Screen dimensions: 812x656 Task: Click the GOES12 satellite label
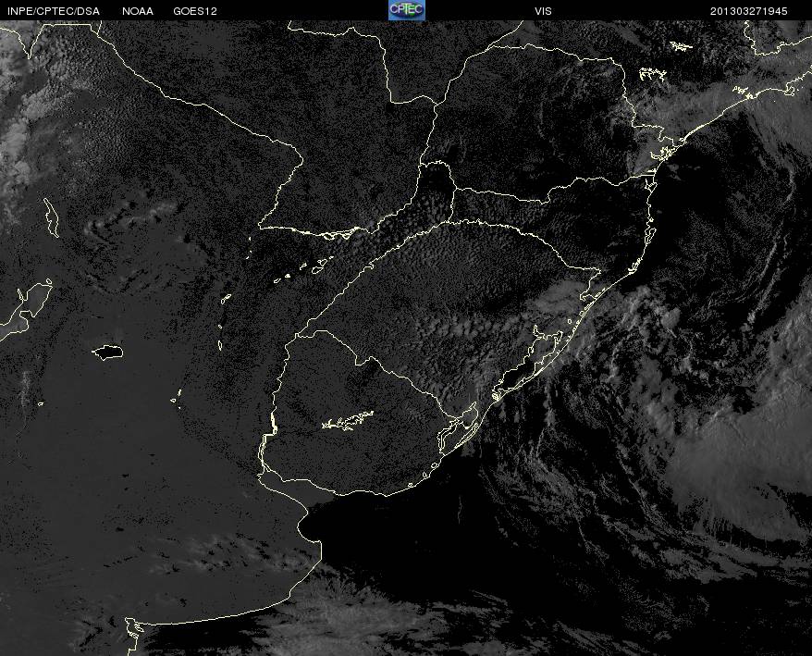(195, 11)
